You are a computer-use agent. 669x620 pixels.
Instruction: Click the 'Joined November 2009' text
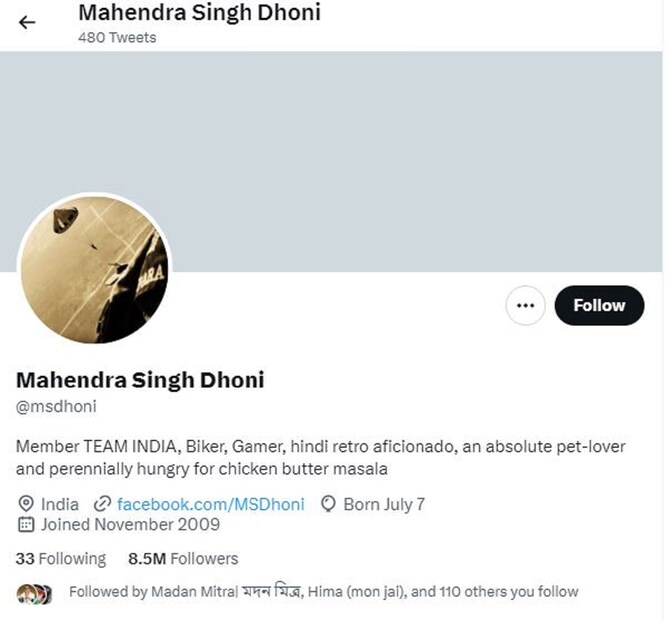coord(130,525)
